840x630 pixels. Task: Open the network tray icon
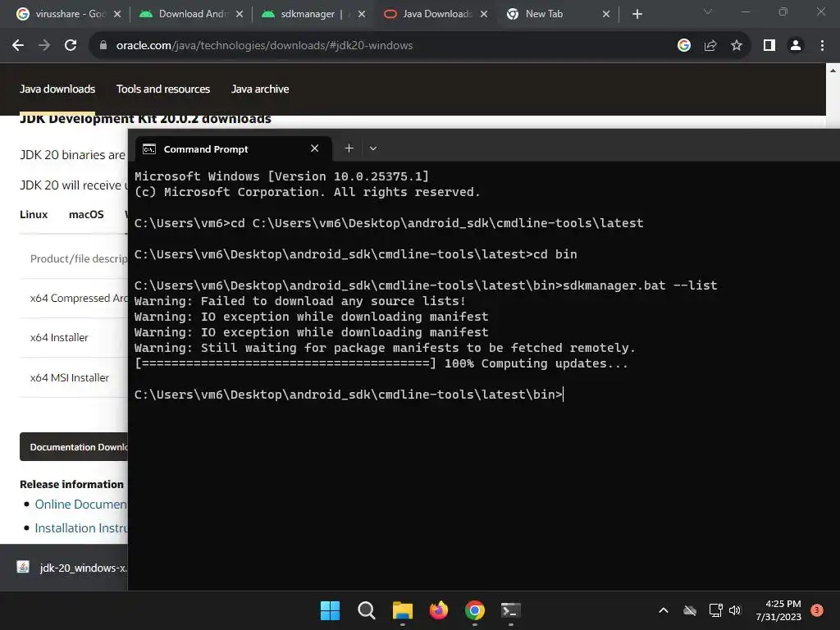pyautogui.click(x=715, y=610)
